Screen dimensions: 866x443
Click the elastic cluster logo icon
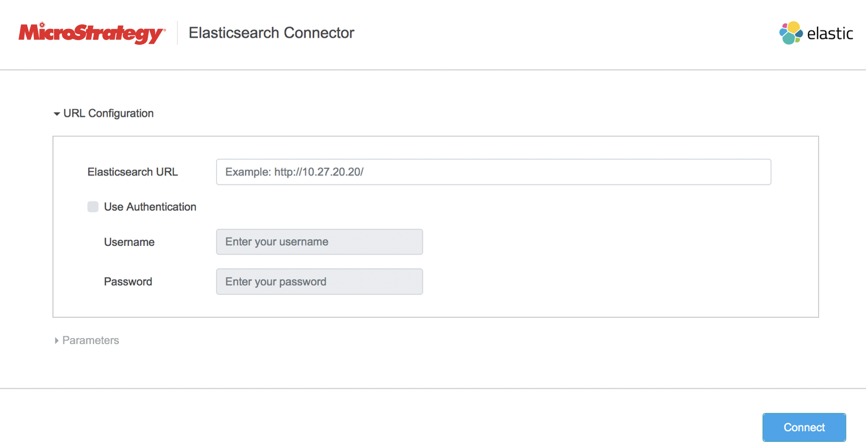[x=791, y=33]
